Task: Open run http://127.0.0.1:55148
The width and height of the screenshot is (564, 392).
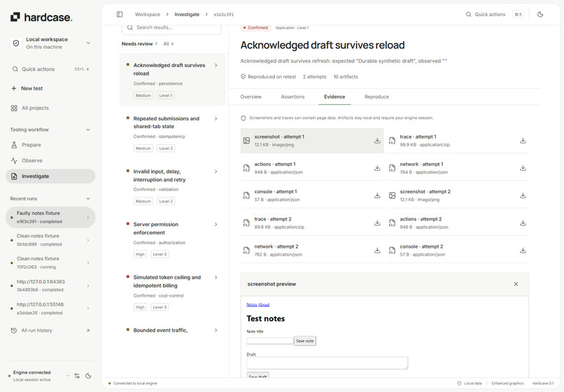Action: (x=50, y=309)
